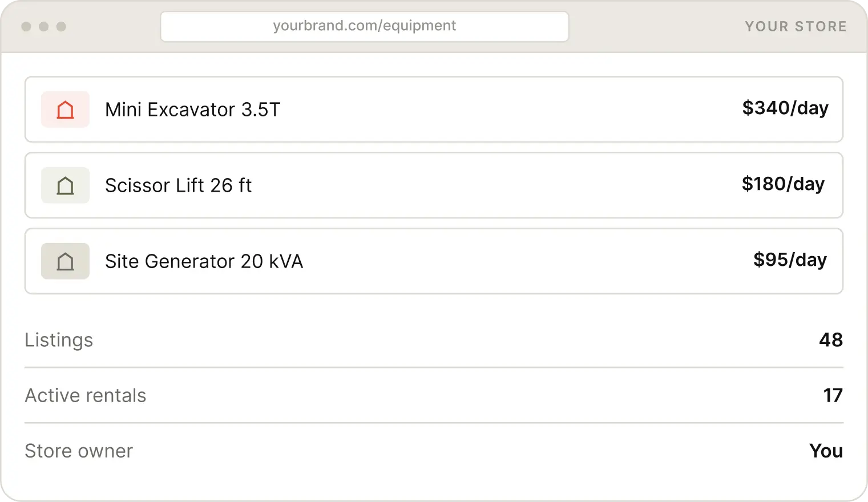Viewport: 868px width, 502px height.
Task: Select the $180/day price
Action: [783, 184]
